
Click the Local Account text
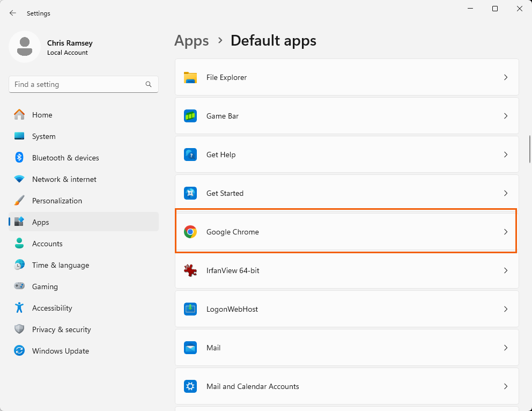tap(67, 53)
